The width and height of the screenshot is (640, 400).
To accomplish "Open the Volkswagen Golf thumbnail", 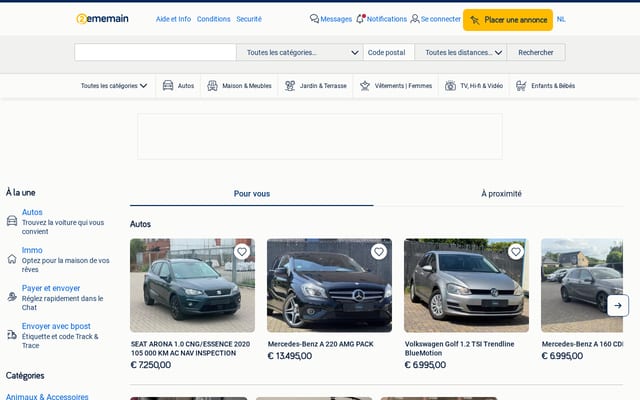I will point(467,285).
